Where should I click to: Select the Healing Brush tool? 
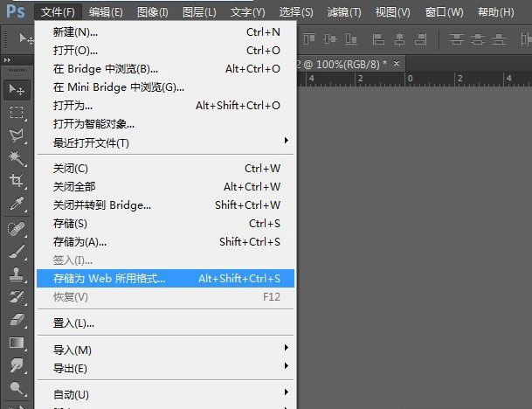(17, 228)
